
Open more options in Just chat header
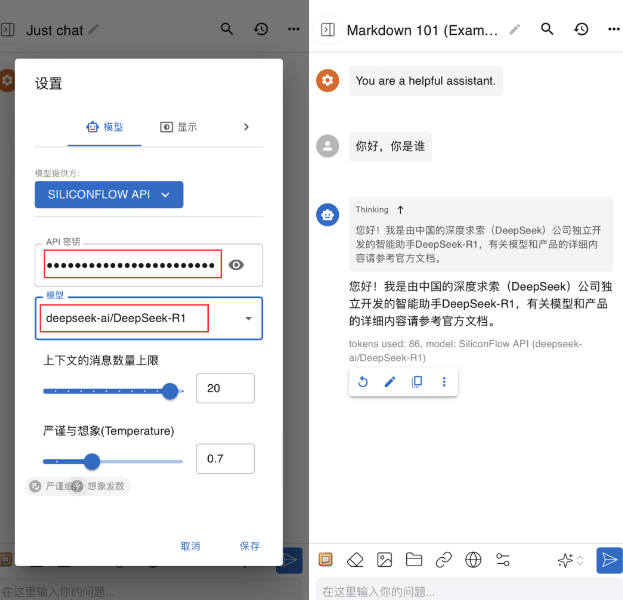294,29
